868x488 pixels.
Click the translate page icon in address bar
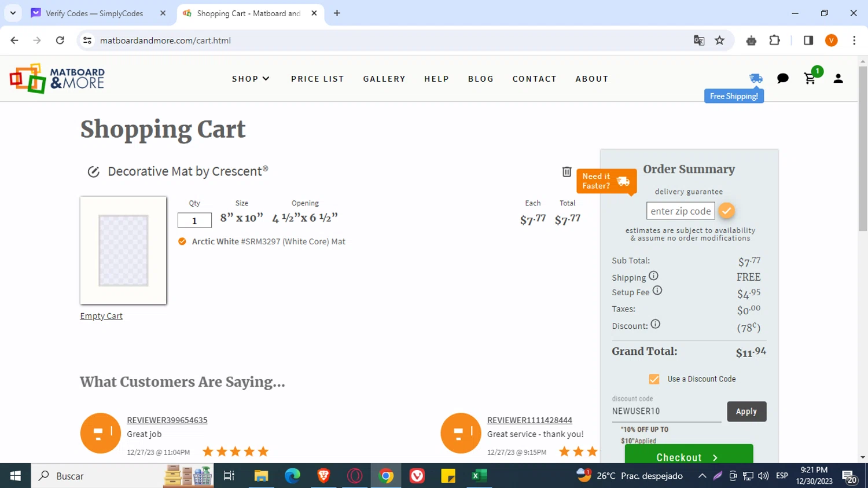[x=699, y=40]
